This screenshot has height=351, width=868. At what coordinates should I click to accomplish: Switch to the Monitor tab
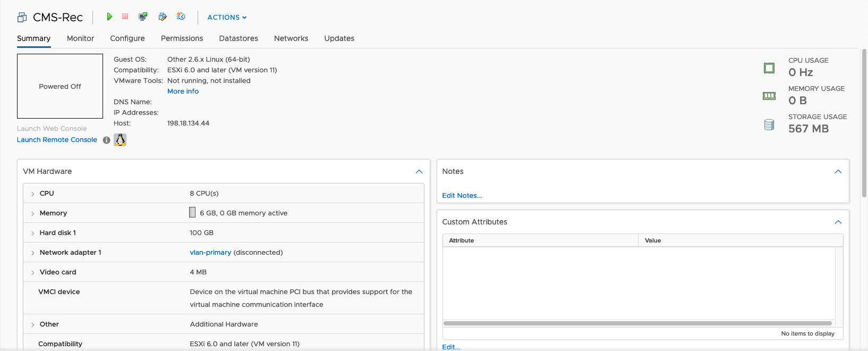coord(80,38)
